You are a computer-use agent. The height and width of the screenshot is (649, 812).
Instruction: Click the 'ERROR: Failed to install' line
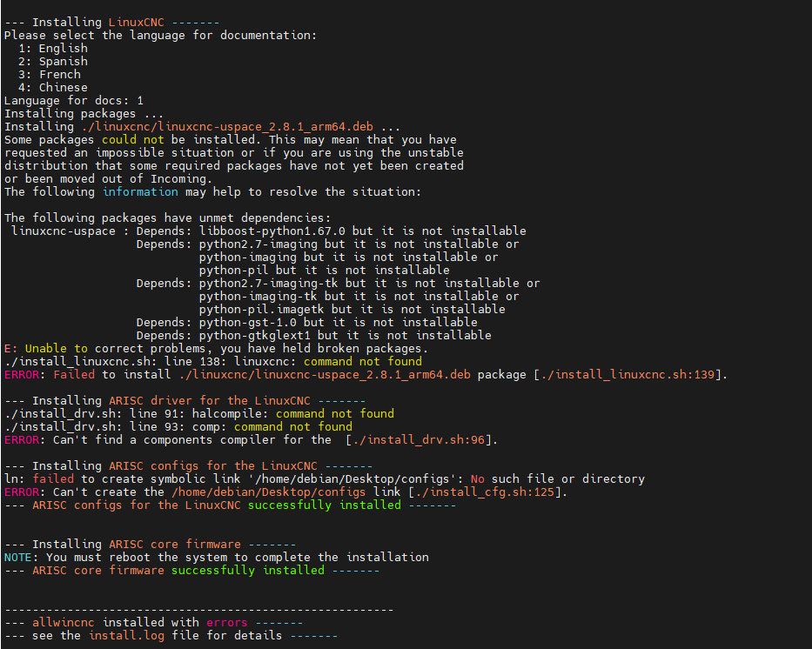point(366,374)
